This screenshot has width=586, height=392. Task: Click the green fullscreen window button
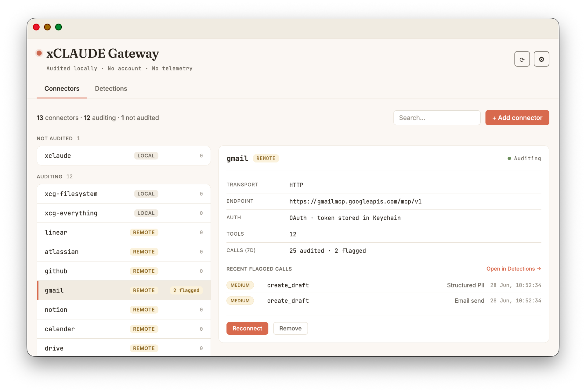[x=59, y=27]
